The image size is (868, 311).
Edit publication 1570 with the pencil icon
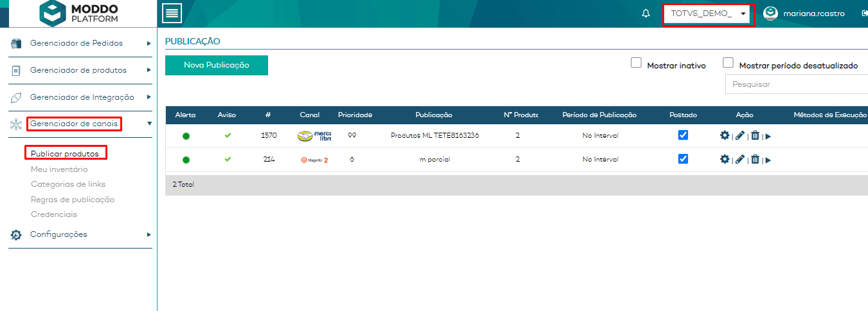[x=740, y=136]
